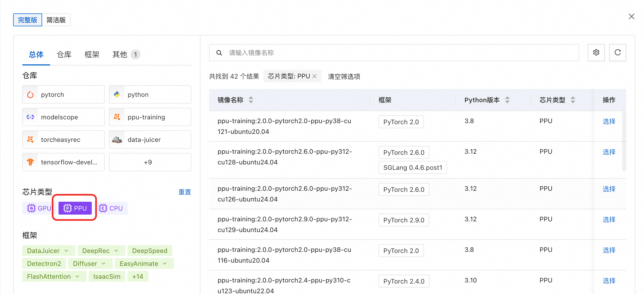Toggle the CPU chip type filter

click(x=111, y=208)
